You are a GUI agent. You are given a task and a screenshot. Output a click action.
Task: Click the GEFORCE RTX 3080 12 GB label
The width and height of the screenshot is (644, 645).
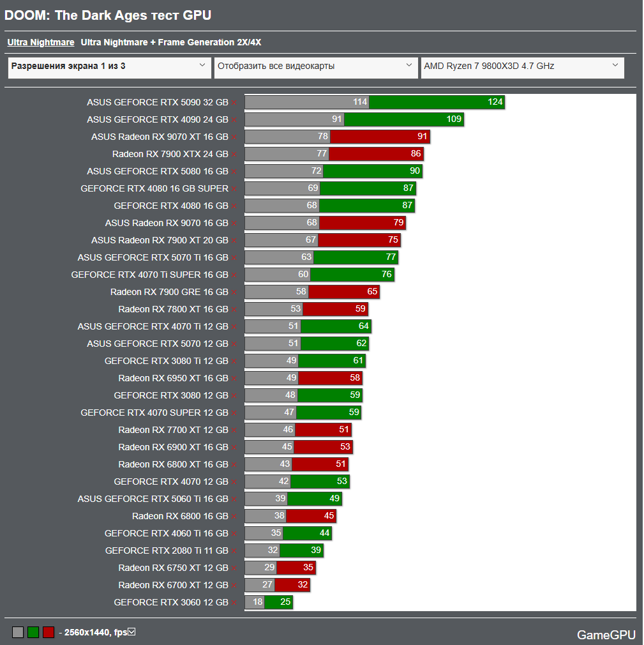(x=171, y=395)
